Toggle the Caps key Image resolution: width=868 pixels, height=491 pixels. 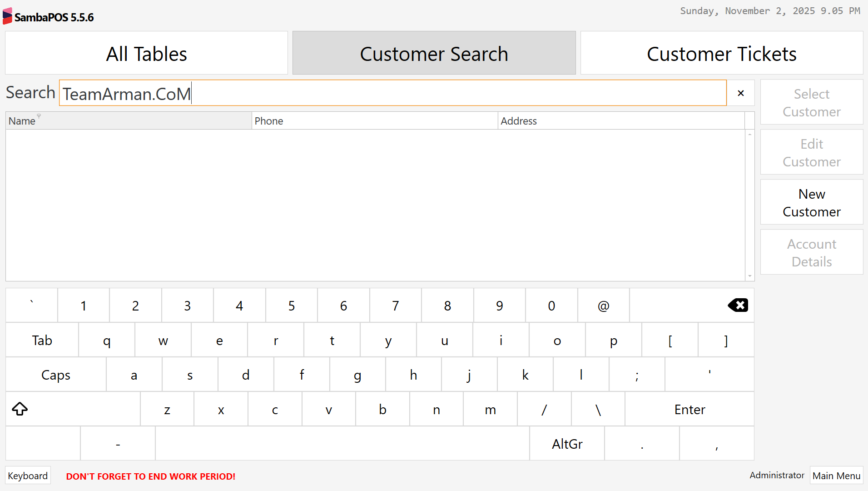[x=56, y=375]
